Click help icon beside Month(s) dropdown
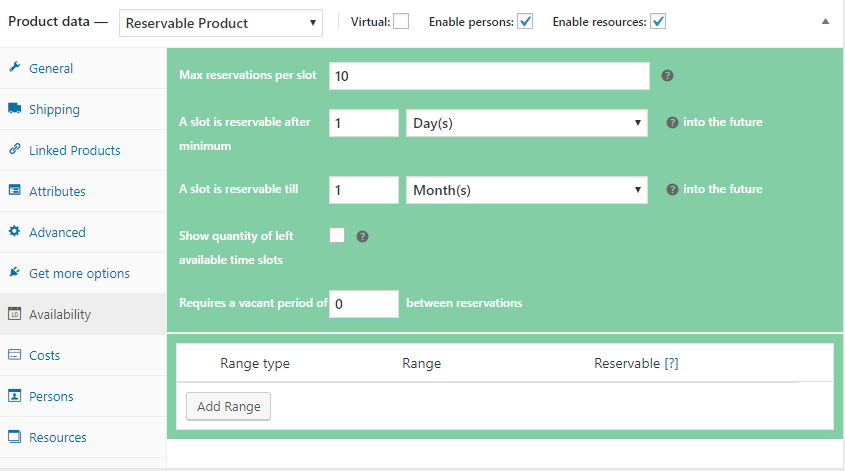Image resolution: width=845 pixels, height=471 pixels. [x=672, y=190]
